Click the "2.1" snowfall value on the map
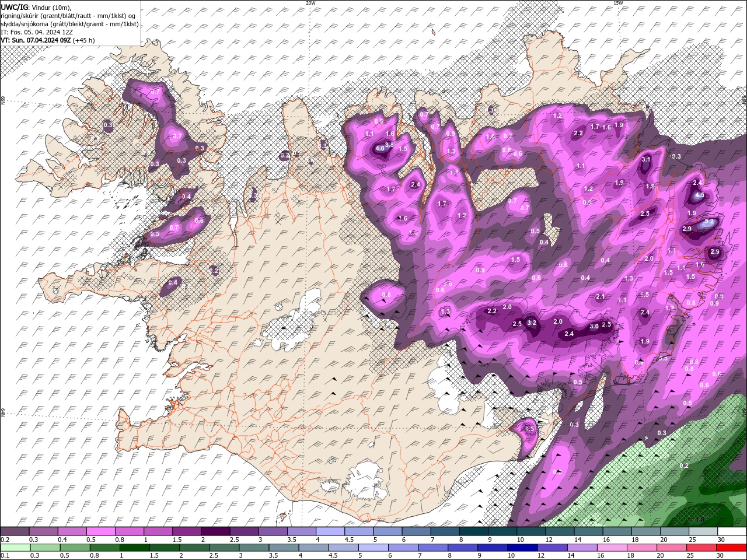The width and height of the screenshot is (747, 560). pyautogui.click(x=601, y=297)
